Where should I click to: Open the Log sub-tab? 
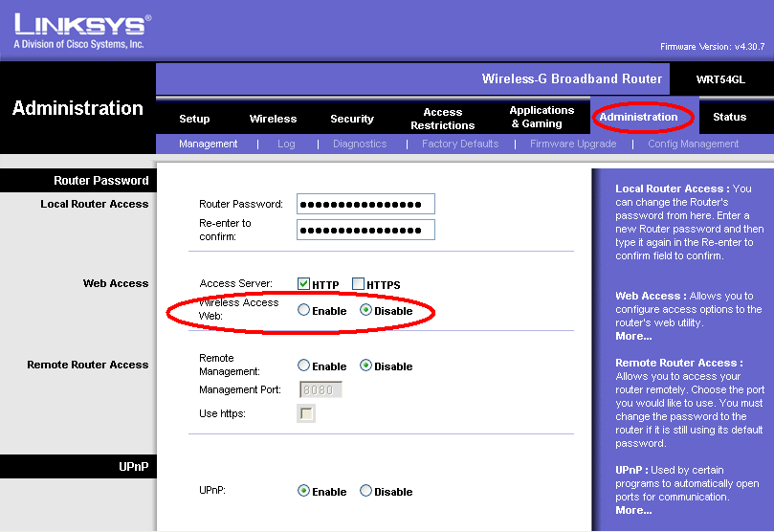coord(286,144)
